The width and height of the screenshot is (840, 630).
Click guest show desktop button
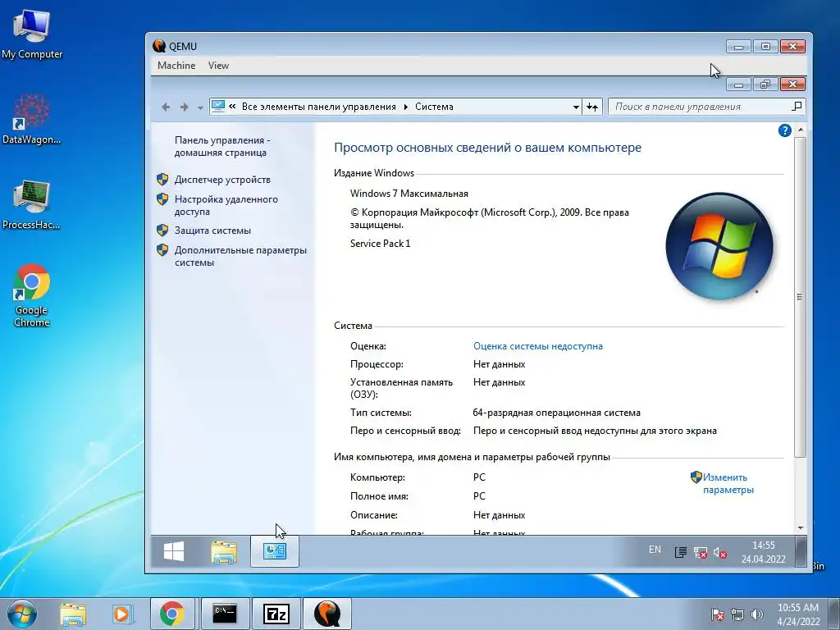pos(801,551)
